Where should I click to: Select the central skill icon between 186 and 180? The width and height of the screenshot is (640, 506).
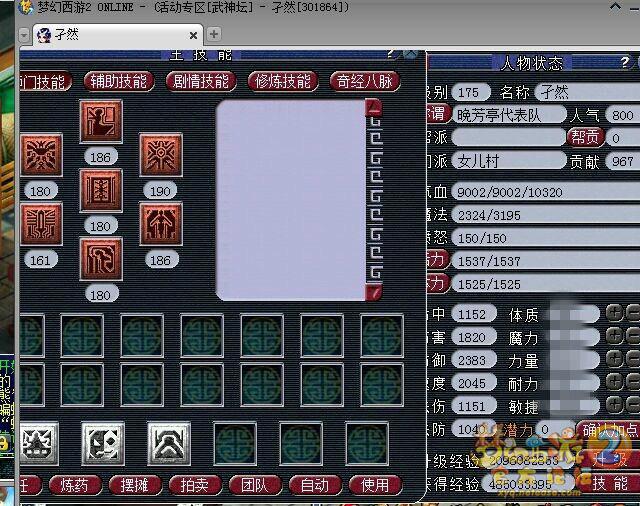tap(101, 191)
